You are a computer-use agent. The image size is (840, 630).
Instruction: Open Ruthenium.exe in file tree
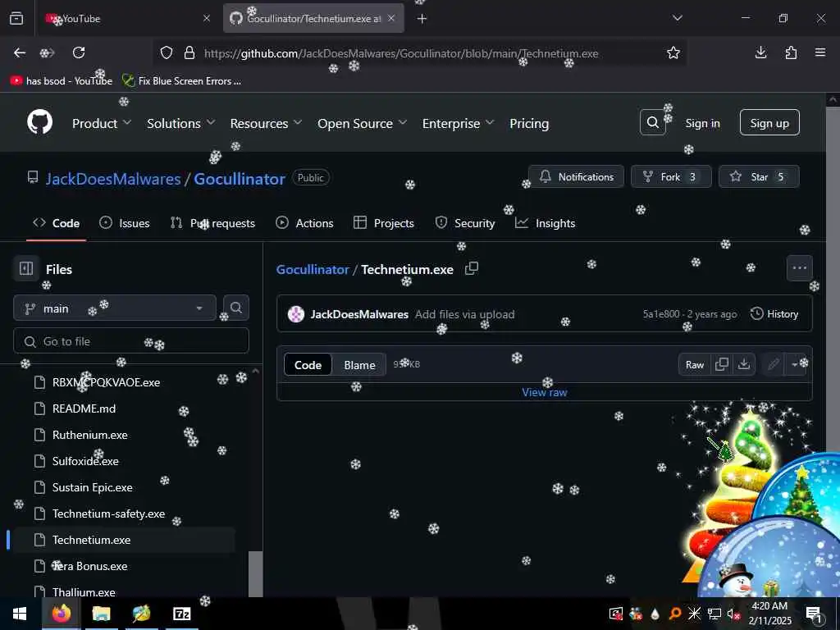pos(89,435)
